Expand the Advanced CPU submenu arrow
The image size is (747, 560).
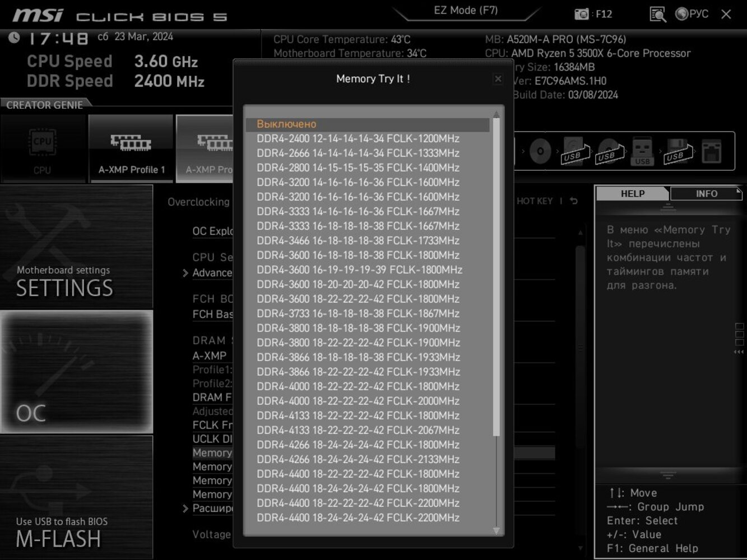pyautogui.click(x=185, y=273)
